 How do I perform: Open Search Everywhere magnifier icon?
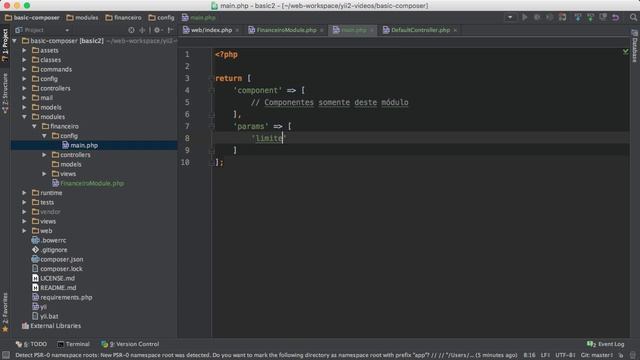pos(633,17)
